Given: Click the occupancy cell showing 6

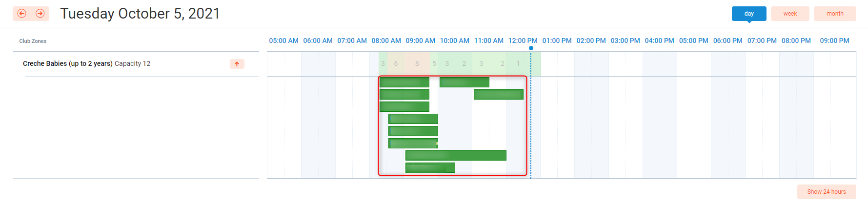Looking at the screenshot, I should click(396, 63).
